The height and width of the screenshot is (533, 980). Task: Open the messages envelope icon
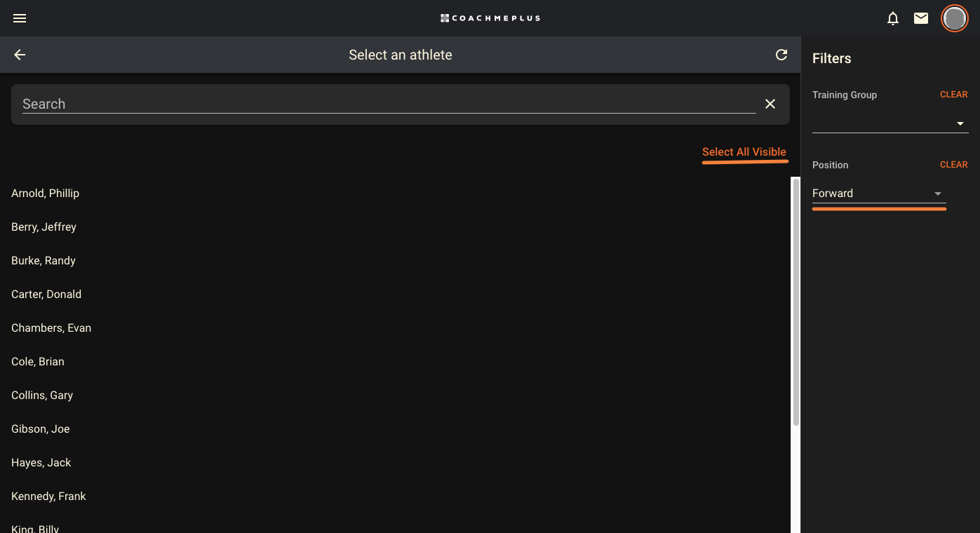[921, 18]
